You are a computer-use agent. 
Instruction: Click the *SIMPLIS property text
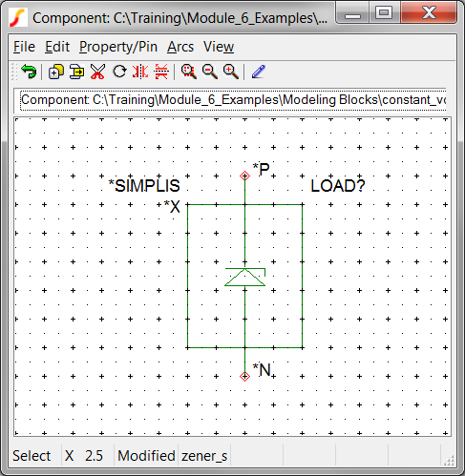(x=144, y=186)
